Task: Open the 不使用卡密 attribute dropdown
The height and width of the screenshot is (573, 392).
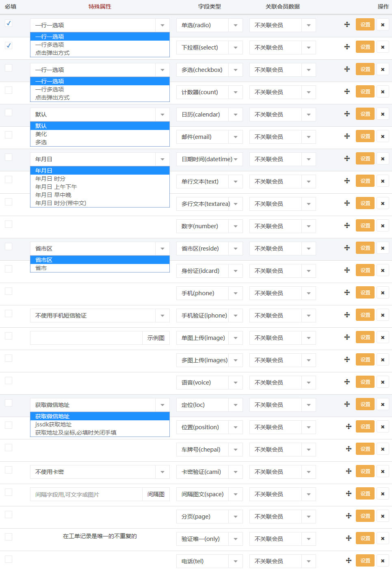Action: 162,471
